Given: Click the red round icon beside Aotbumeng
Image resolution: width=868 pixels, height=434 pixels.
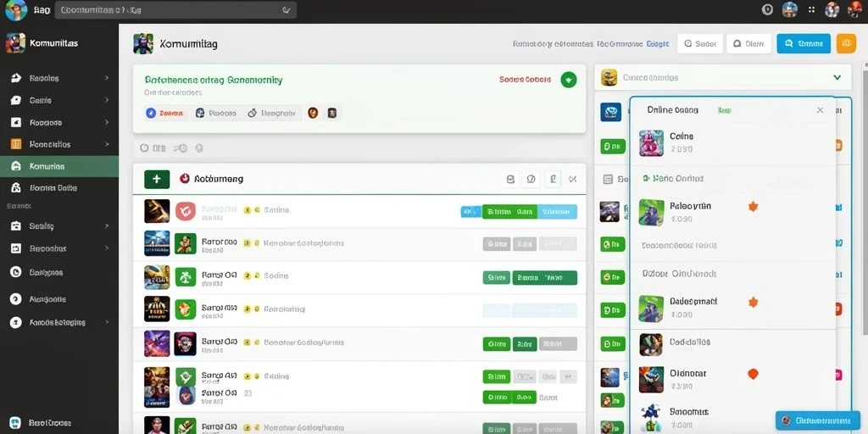Looking at the screenshot, I should pos(185,178).
